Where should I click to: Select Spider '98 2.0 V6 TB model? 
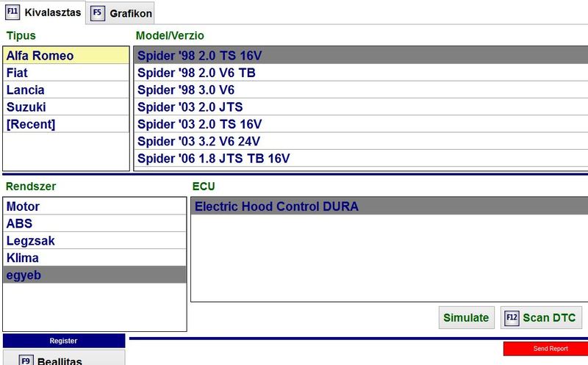[361, 73]
